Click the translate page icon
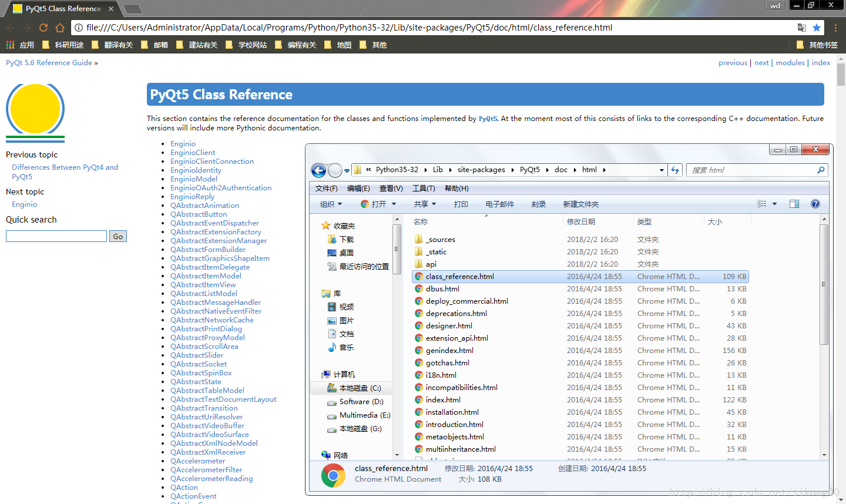Image resolution: width=846 pixels, height=504 pixels. coord(801,28)
